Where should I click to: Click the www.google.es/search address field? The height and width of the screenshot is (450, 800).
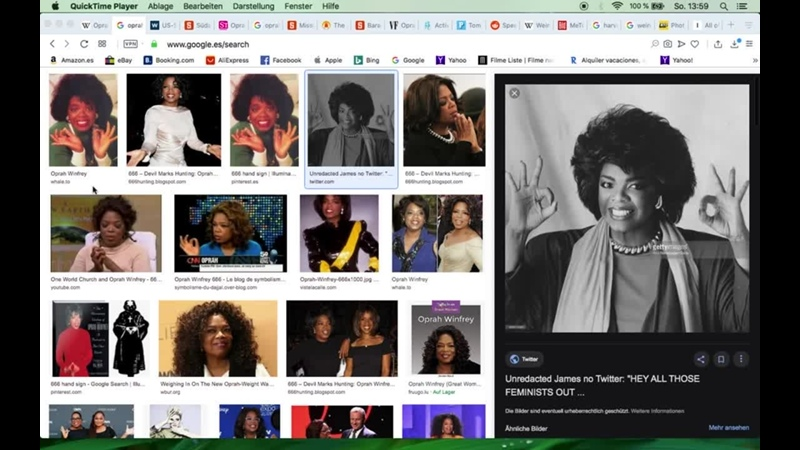pos(208,44)
